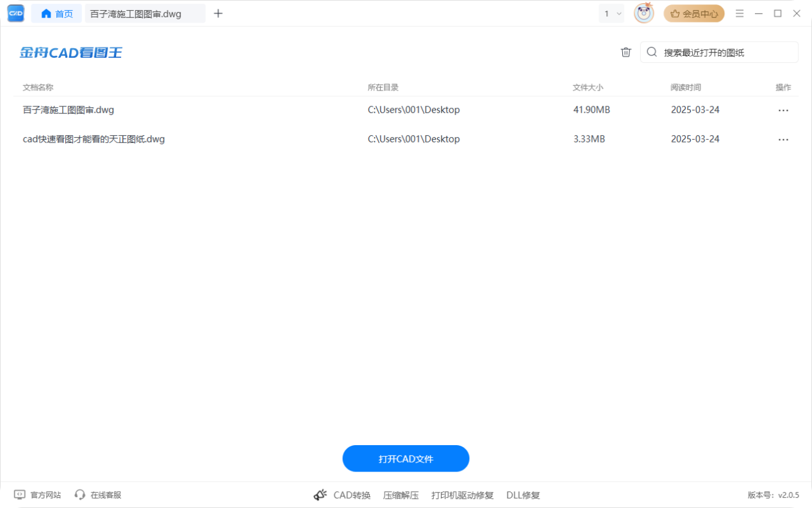The width and height of the screenshot is (812, 508).
Task: Switch to the 首页 home tab
Action: tap(56, 13)
